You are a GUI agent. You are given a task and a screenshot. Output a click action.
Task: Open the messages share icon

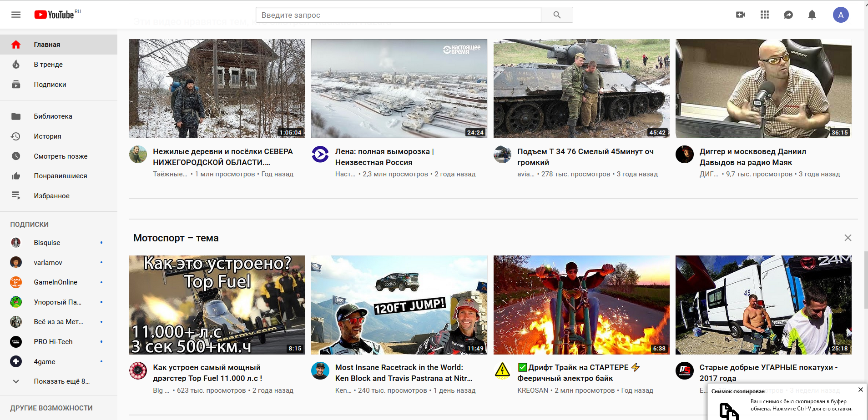[x=788, y=15]
